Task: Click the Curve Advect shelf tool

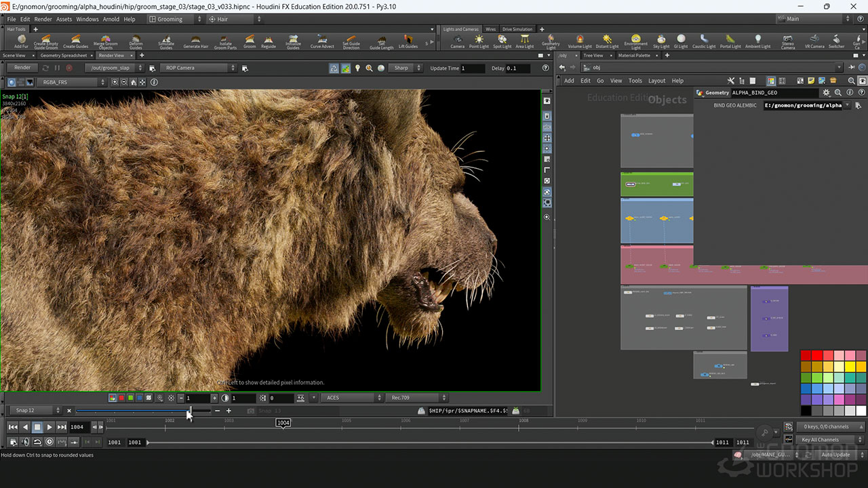Action: click(322, 41)
